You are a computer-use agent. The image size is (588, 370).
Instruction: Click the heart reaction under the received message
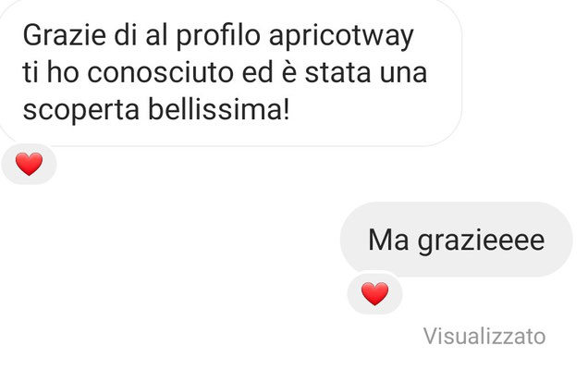[x=29, y=164]
